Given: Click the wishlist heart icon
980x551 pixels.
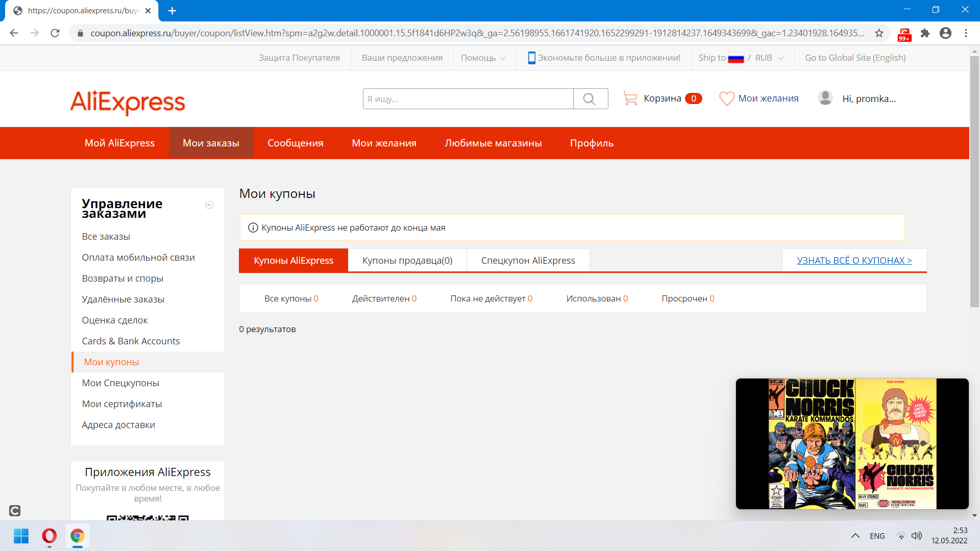Looking at the screenshot, I should [x=727, y=98].
